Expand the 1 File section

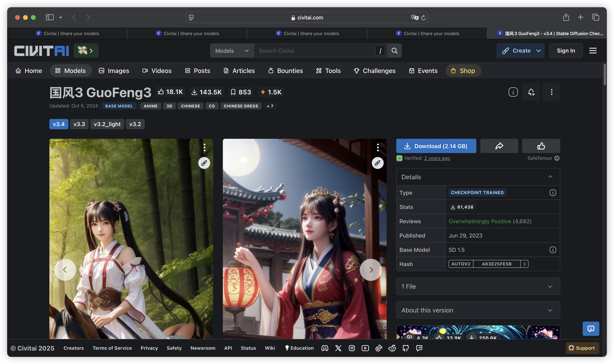478,286
